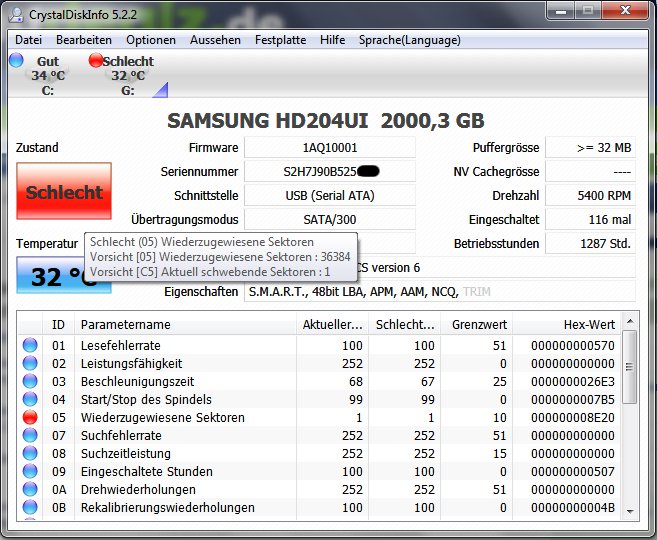Click hex value 0000000007B5
Image resolution: width=657 pixels, height=540 pixels.
573,400
